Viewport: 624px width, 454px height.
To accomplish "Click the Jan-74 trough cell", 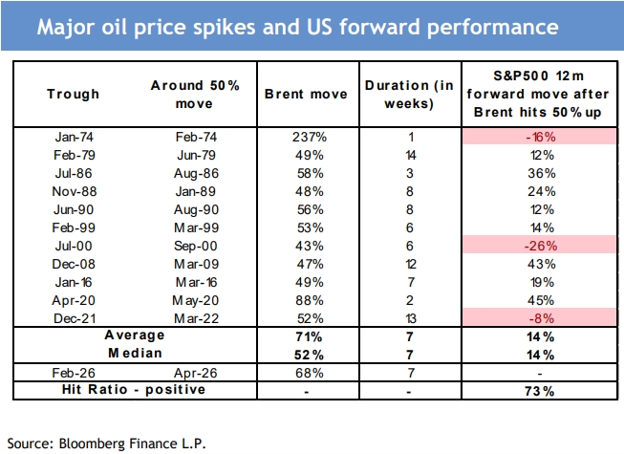I will pos(74,137).
